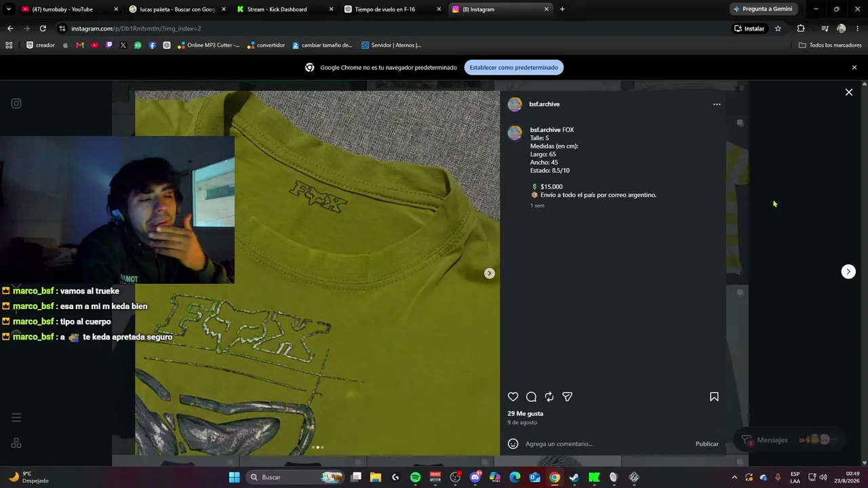Dismiss the default browser notification bar

coord(854,68)
